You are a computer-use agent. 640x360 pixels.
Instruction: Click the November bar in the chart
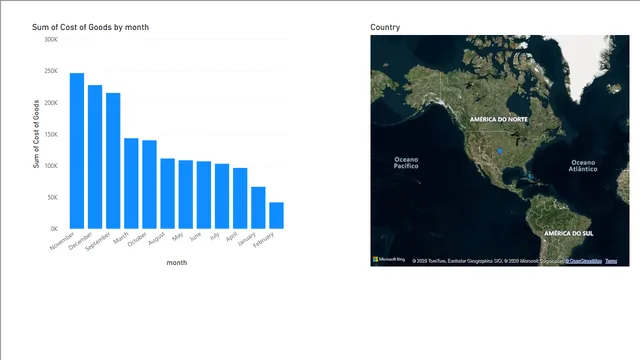77,151
